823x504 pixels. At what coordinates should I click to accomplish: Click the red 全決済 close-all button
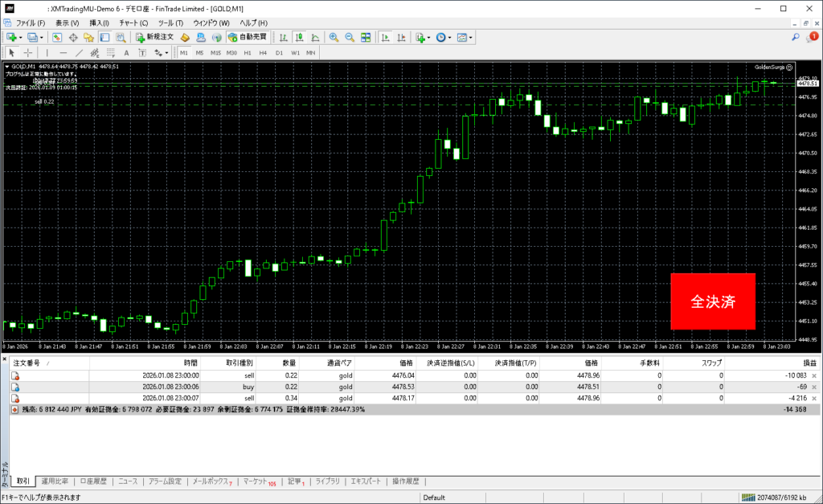[x=713, y=301]
